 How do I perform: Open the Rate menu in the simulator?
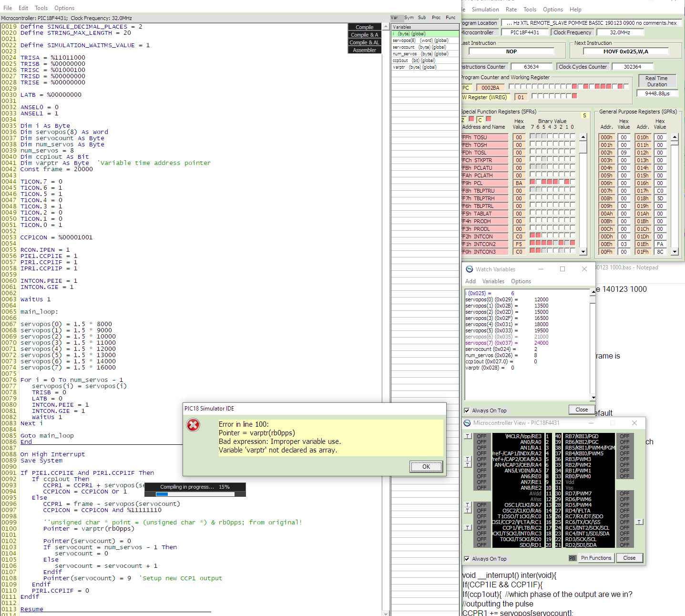click(511, 10)
